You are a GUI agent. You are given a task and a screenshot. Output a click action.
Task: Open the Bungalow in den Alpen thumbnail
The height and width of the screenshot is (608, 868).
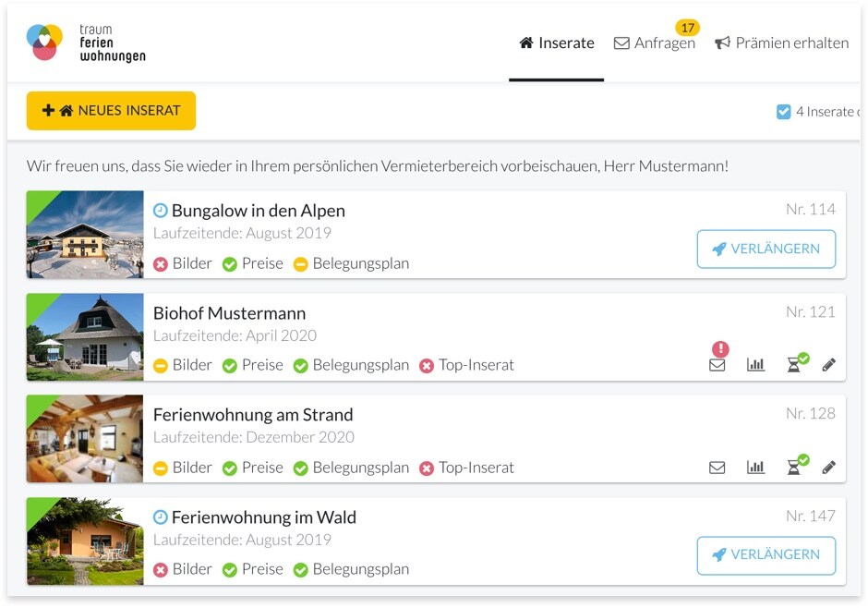[x=85, y=235]
